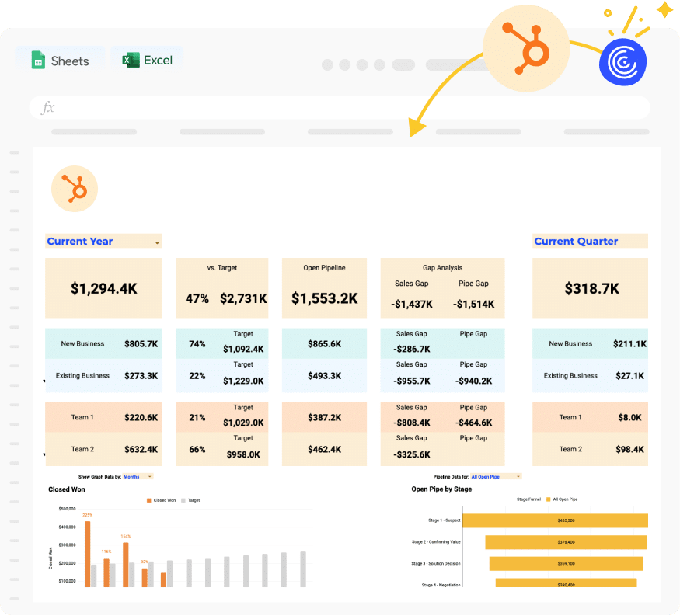Select the -$1,437K Sales Gap value
This screenshot has height=616, width=680.
[x=412, y=304]
